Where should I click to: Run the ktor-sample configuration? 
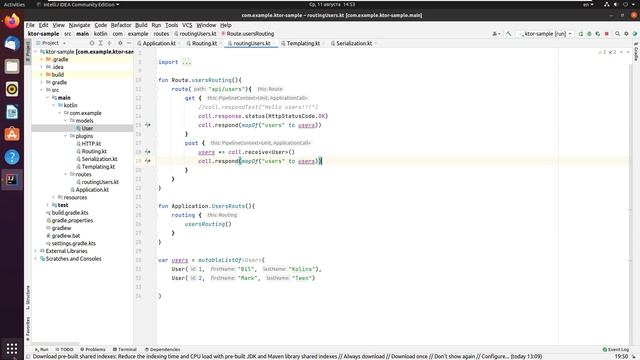(580, 34)
